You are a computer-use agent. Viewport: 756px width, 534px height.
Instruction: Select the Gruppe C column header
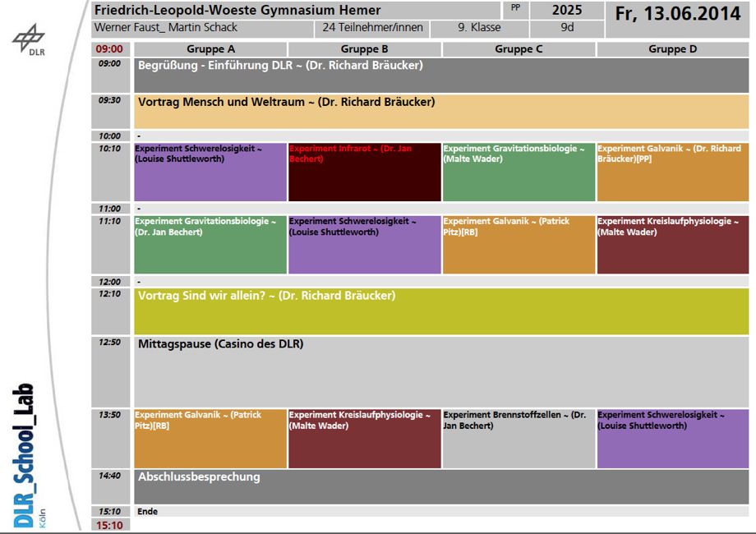pos(519,49)
